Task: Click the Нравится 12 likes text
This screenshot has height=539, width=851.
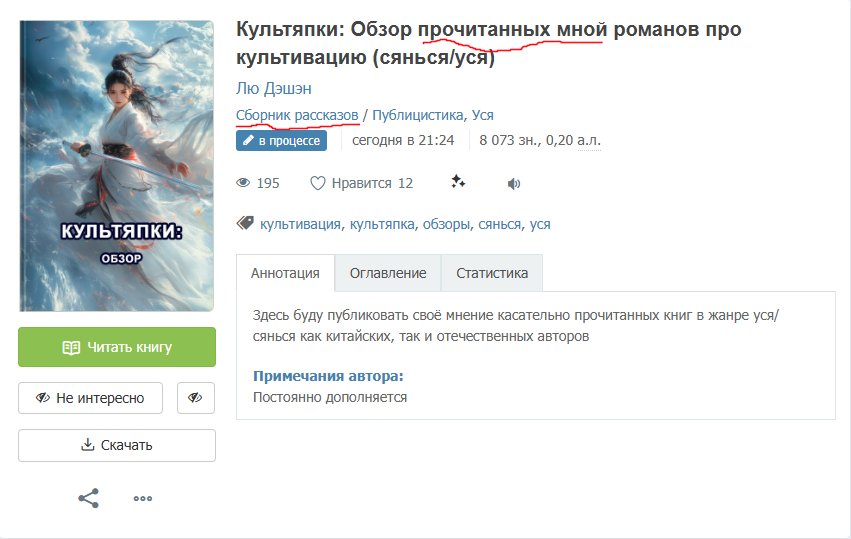Action: coord(372,183)
